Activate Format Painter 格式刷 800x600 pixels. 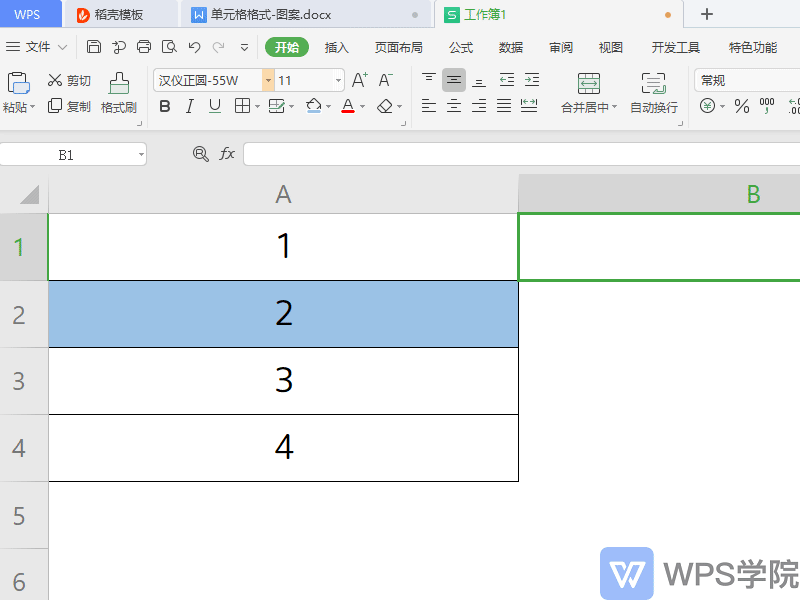119,92
